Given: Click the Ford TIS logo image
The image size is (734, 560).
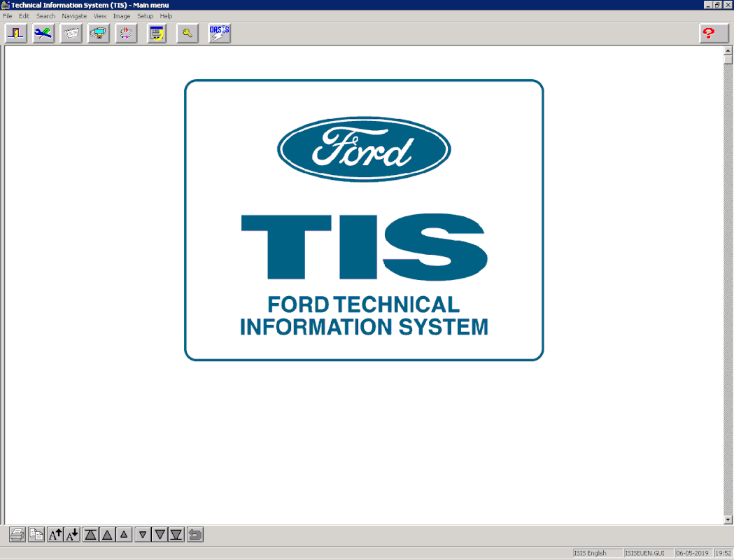Looking at the screenshot, I should coord(364,220).
